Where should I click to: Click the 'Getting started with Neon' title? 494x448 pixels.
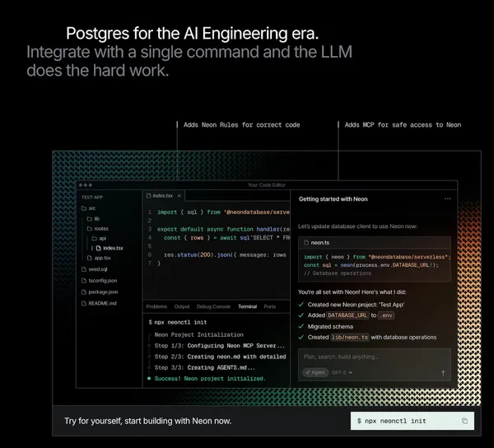click(333, 198)
